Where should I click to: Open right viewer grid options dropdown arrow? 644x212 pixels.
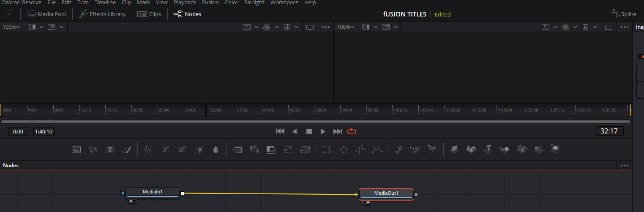pyautogui.click(x=596, y=27)
